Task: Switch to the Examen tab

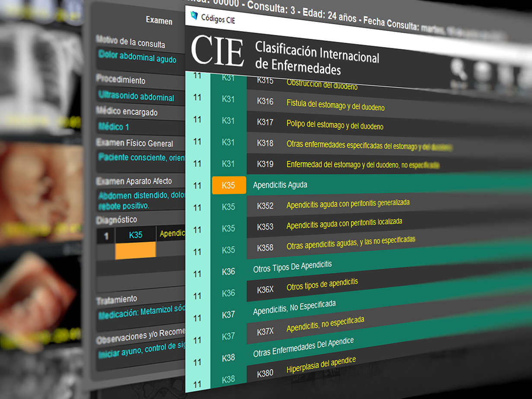Action: coord(159,21)
